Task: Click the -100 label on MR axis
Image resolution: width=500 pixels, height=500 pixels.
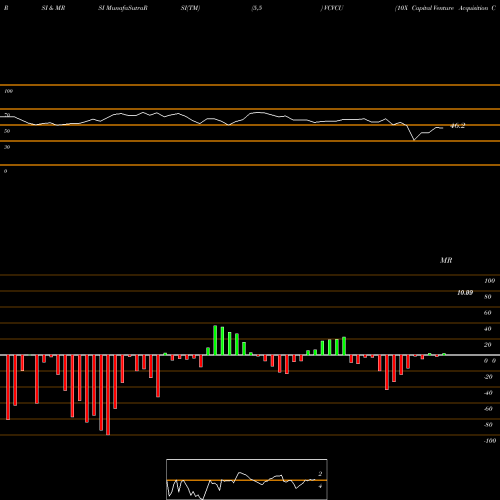Action: [490, 441]
